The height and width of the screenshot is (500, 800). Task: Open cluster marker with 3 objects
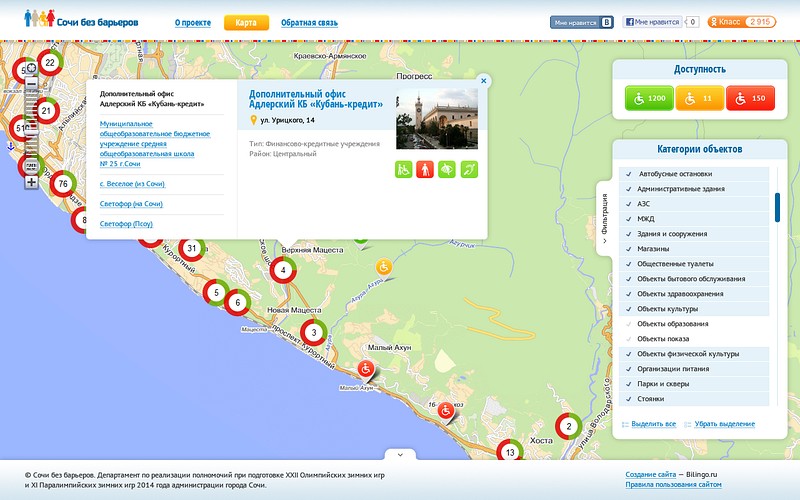[314, 333]
